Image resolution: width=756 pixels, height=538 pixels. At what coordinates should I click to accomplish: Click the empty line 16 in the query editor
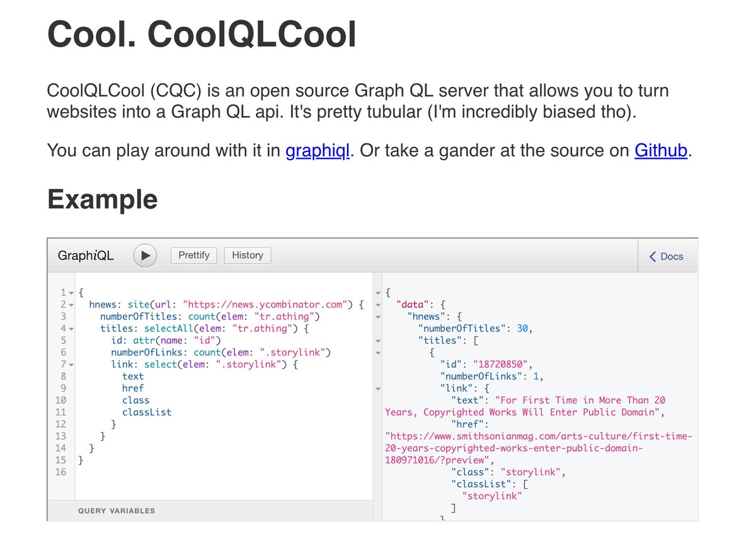224,472
